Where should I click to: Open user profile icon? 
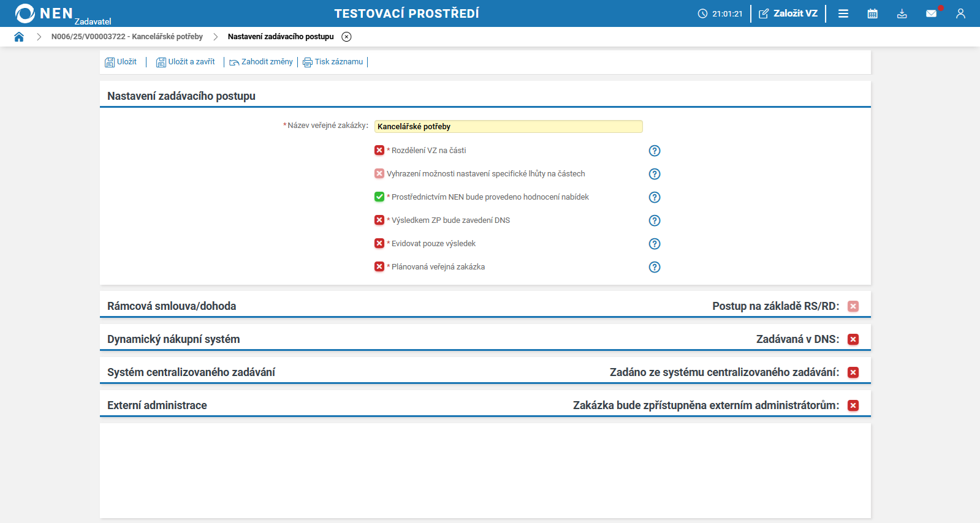coord(960,13)
